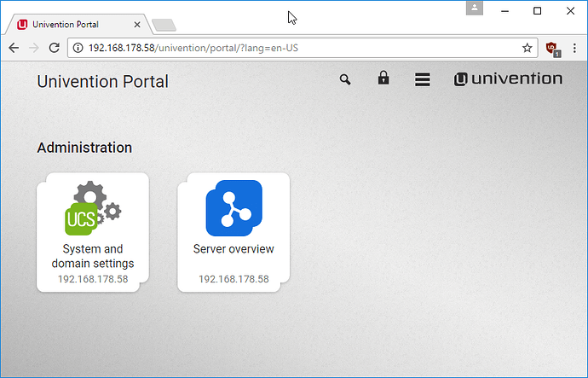Bookmark page with the star icon
This screenshot has width=588, height=378.
(x=527, y=48)
